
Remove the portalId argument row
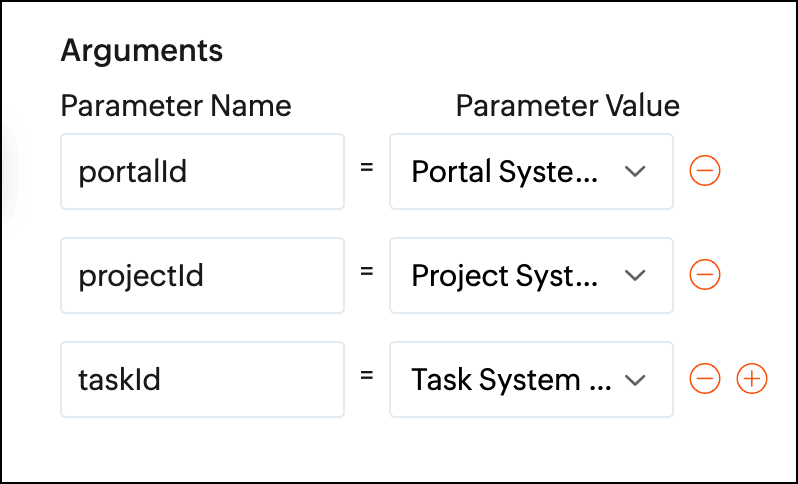click(x=705, y=172)
